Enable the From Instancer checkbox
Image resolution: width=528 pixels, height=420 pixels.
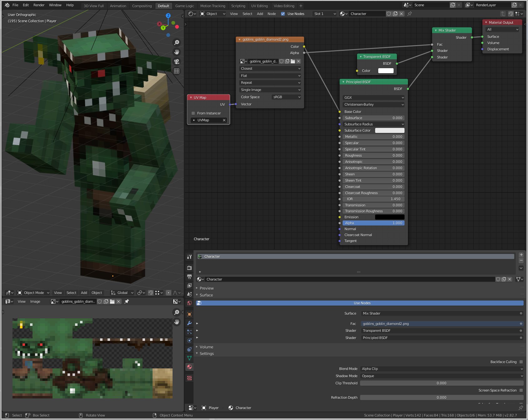(x=193, y=113)
